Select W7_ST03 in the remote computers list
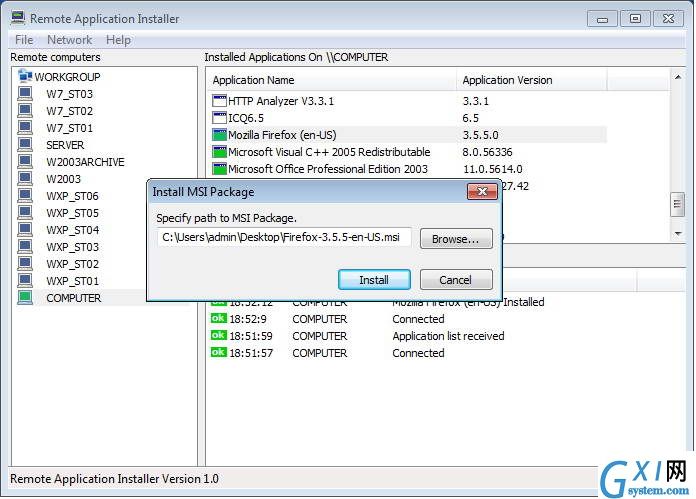Viewport: 696px width, 499px height. (70, 94)
